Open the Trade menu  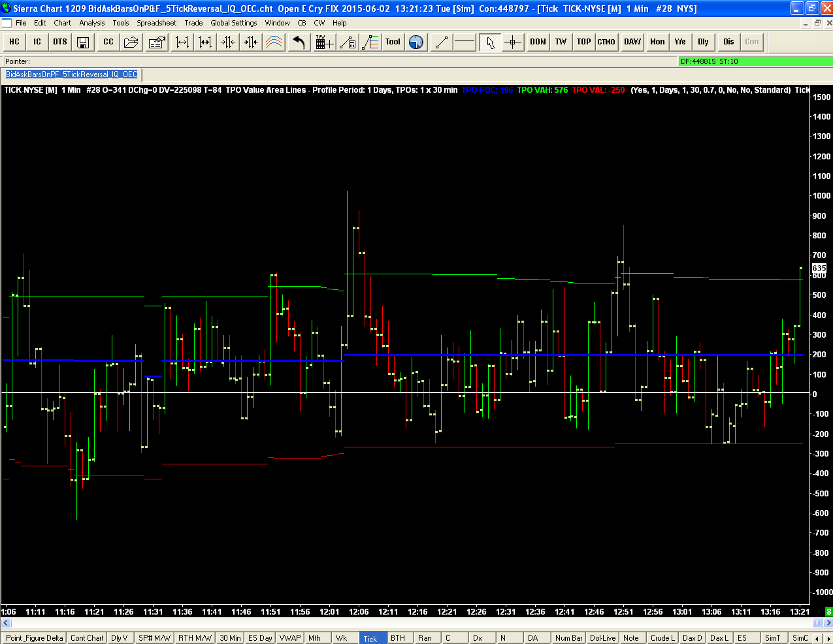pyautogui.click(x=193, y=23)
